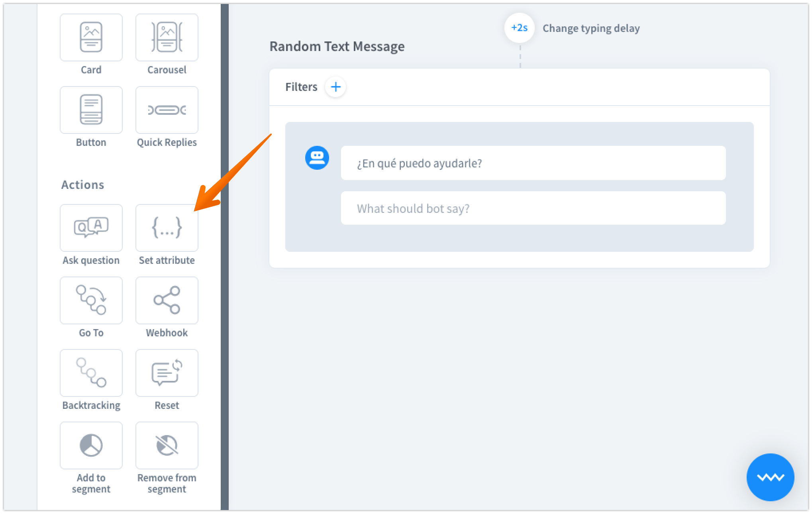
Task: Add the Set attribute action
Action: tap(167, 228)
